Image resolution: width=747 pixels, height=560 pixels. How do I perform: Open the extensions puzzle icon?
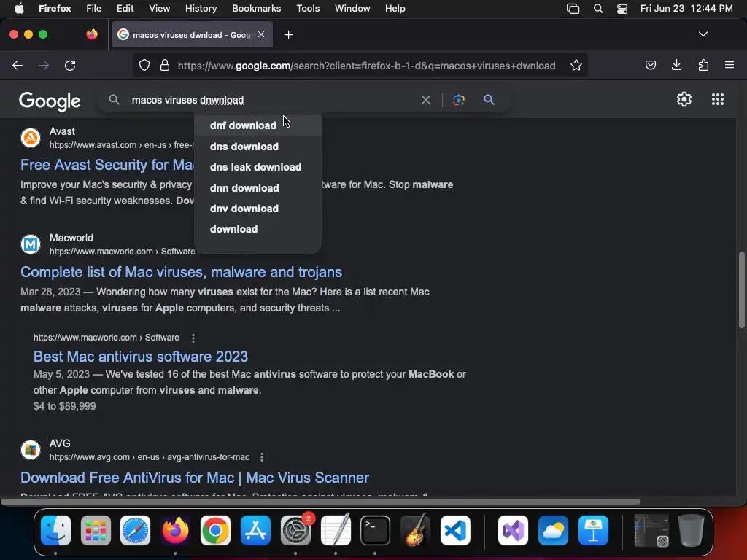click(x=703, y=65)
